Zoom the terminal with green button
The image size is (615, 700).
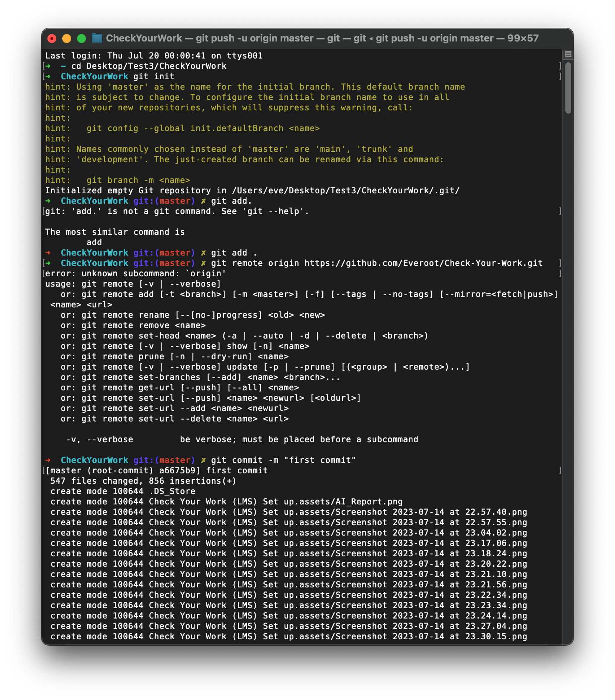pos(82,38)
